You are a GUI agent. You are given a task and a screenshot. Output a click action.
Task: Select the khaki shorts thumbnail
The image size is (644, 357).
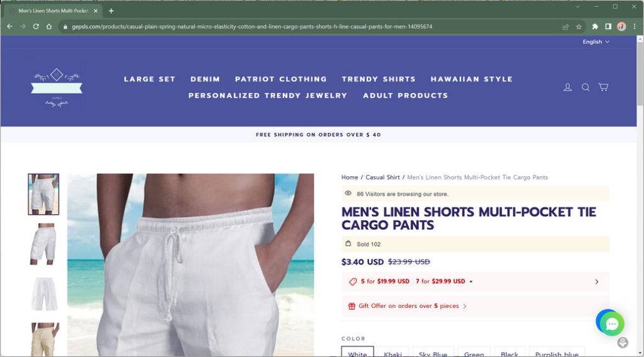point(43,339)
